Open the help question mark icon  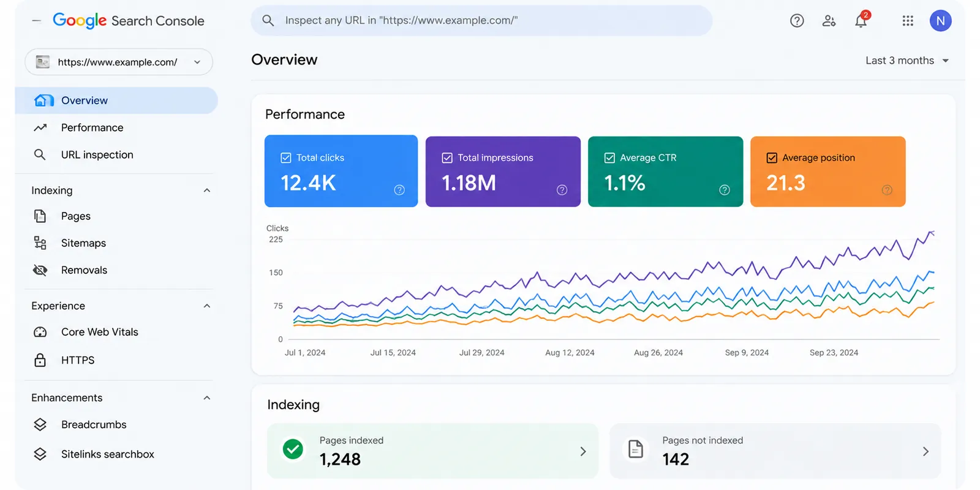click(x=797, y=21)
